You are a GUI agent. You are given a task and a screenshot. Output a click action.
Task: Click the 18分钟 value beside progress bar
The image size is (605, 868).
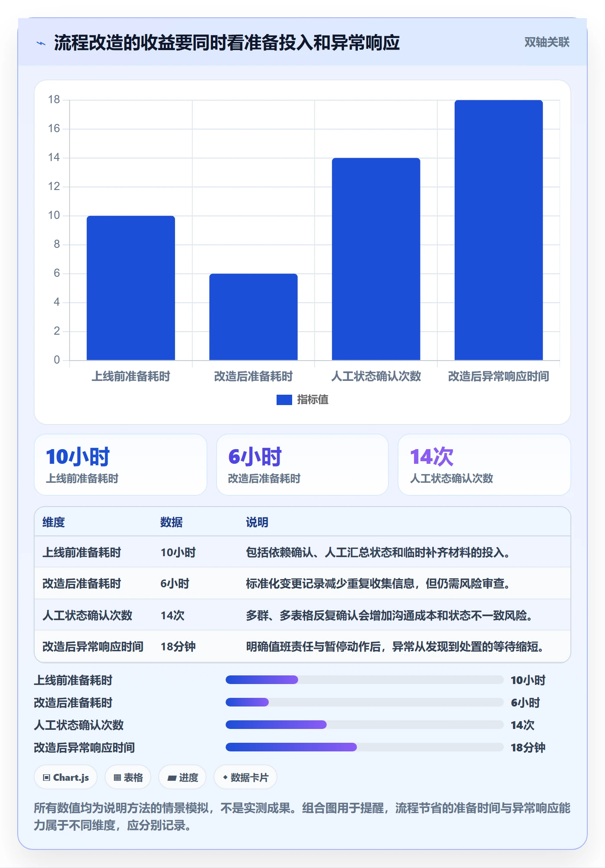[x=528, y=748]
